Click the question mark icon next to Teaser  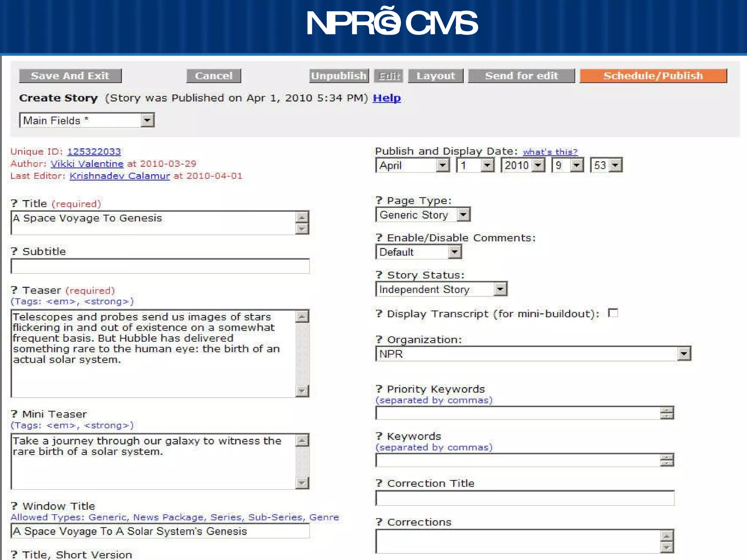14,290
